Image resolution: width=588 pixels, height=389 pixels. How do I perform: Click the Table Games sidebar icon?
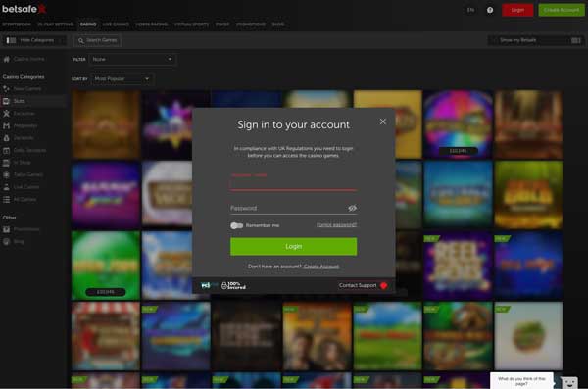[x=6, y=174]
